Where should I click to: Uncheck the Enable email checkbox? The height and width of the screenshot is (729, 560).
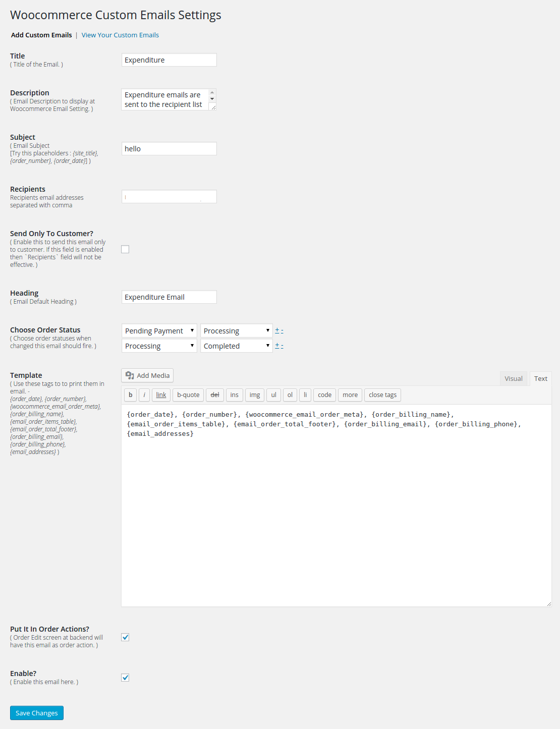tap(125, 678)
